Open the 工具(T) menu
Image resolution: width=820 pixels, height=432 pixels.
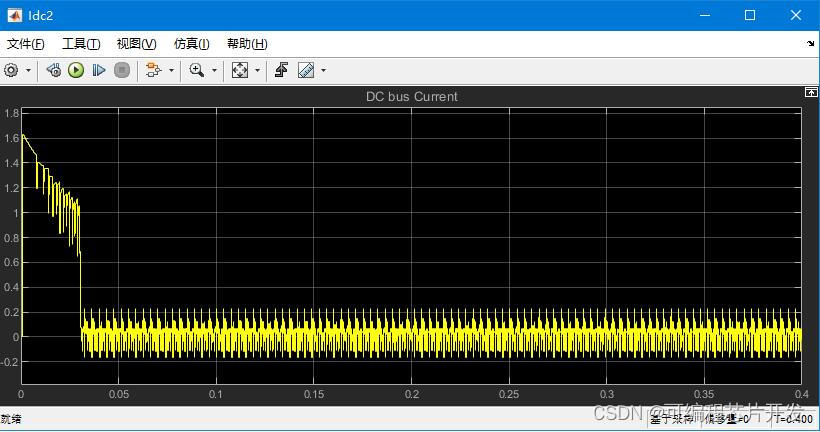[x=81, y=44]
